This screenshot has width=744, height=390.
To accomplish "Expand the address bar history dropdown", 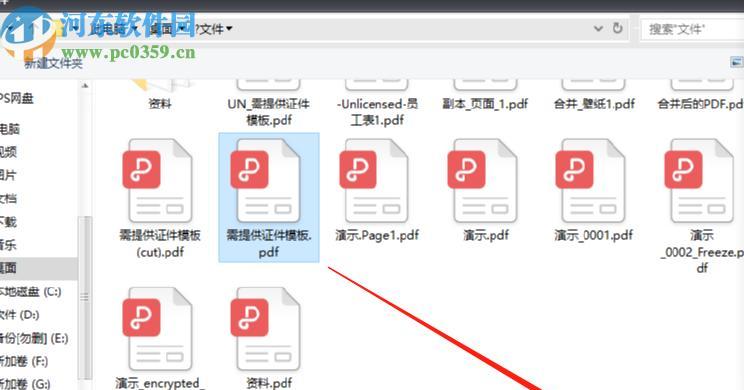I will (x=598, y=29).
